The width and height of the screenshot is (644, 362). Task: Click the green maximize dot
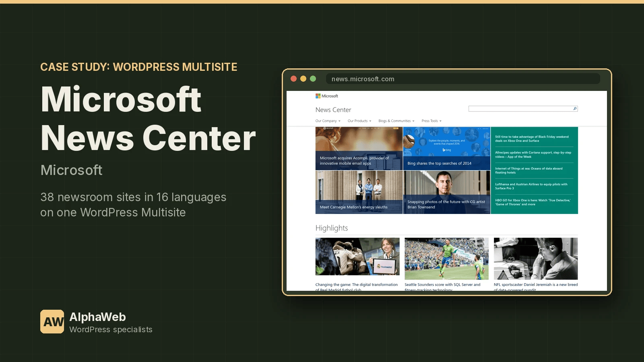click(x=313, y=79)
